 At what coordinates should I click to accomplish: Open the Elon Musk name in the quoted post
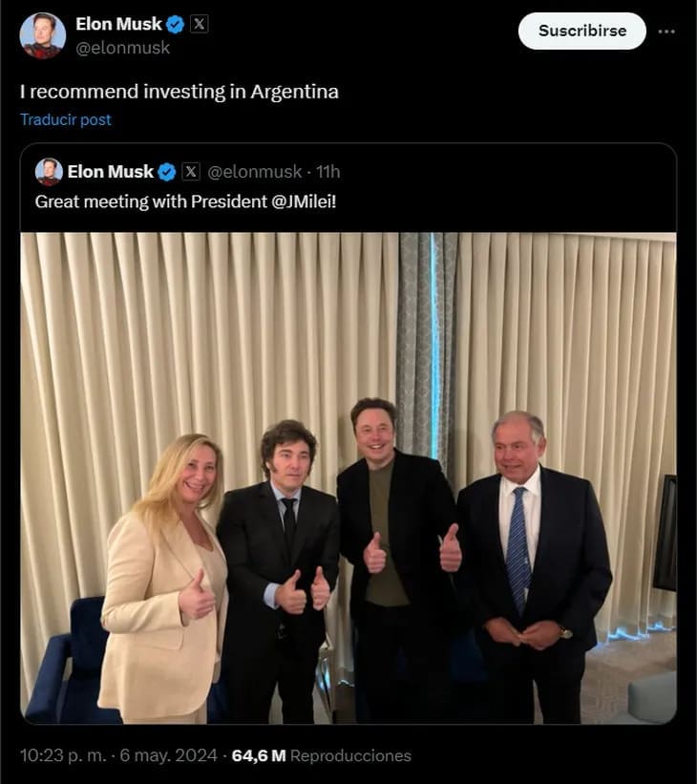coord(110,172)
